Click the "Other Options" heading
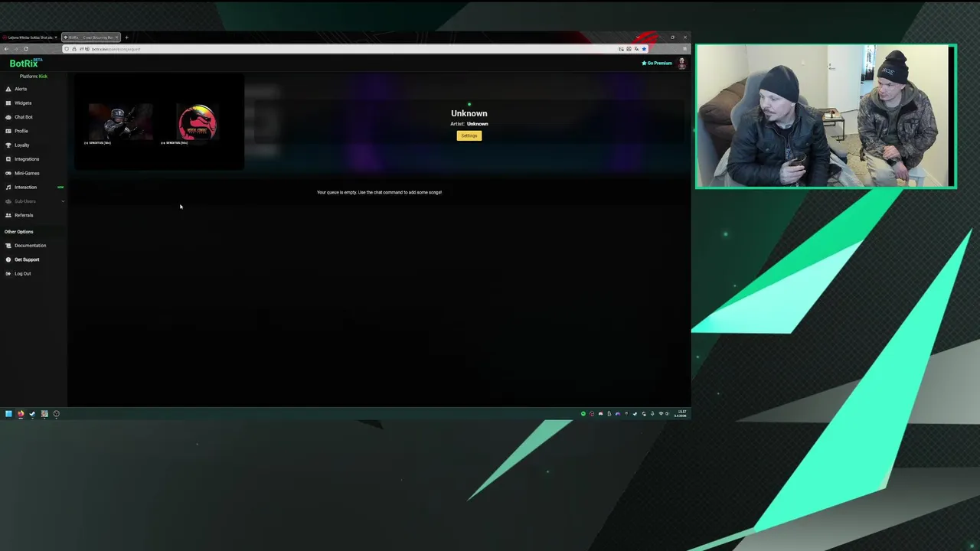The image size is (980, 551). pos(19,232)
